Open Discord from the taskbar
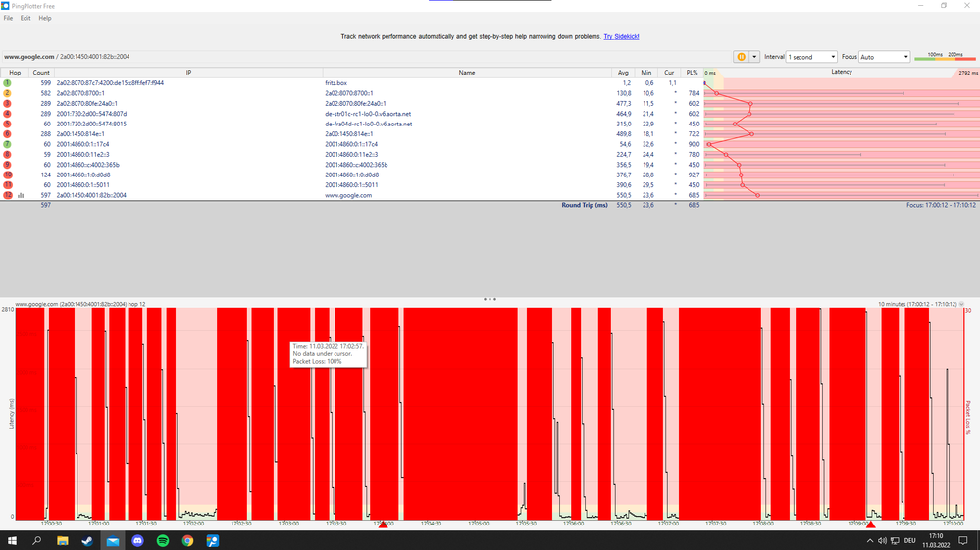This screenshot has width=980, height=550. (137, 540)
